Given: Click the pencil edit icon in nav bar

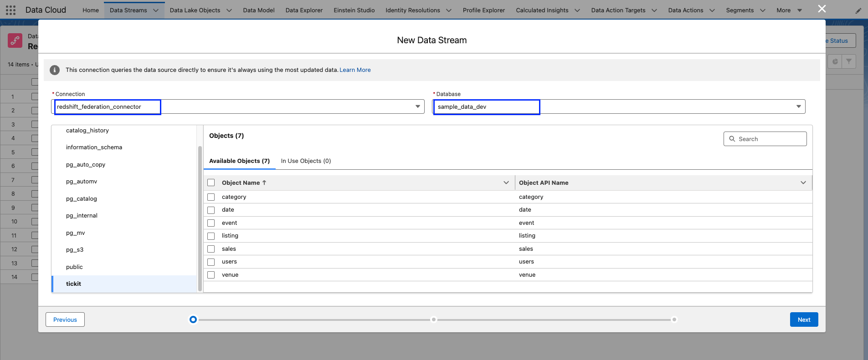Looking at the screenshot, I should pos(858,10).
